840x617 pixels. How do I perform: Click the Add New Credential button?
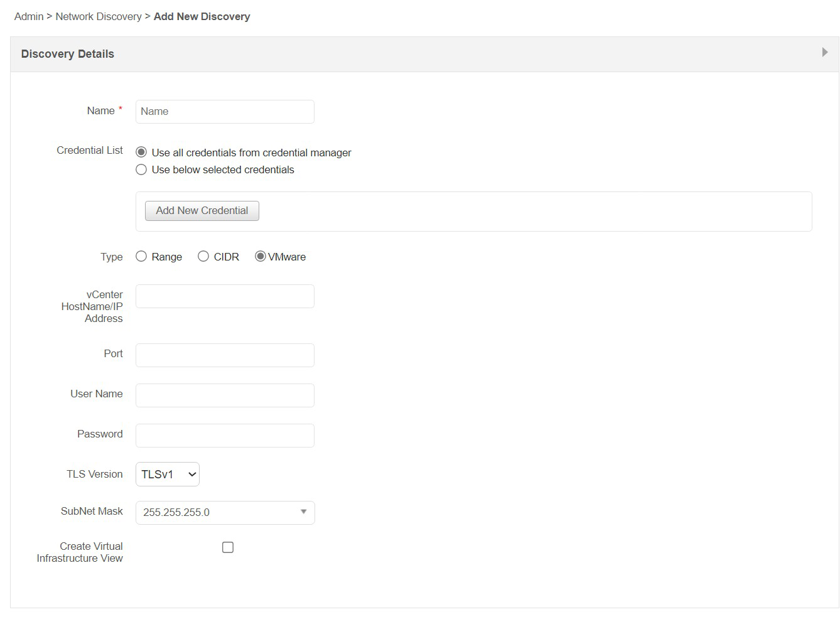(x=202, y=210)
